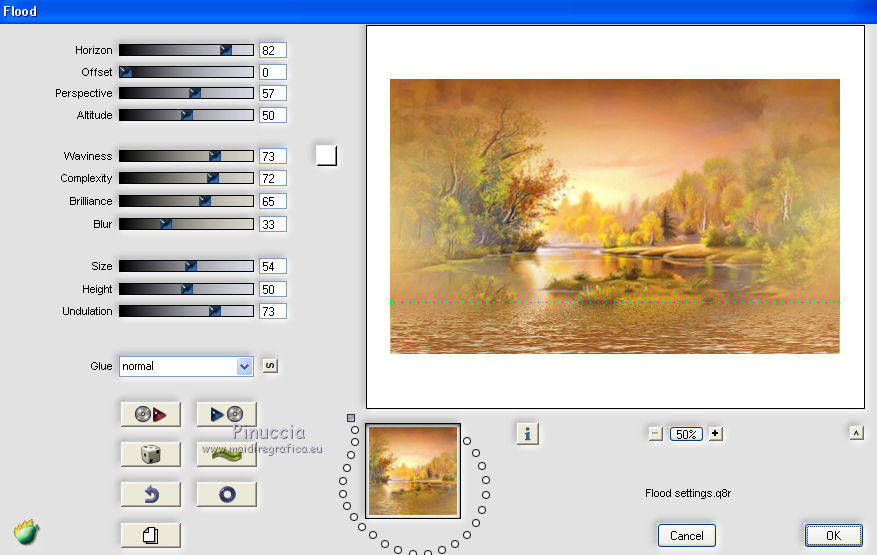Click the large flood preview image
The image size is (877, 555).
pos(615,217)
